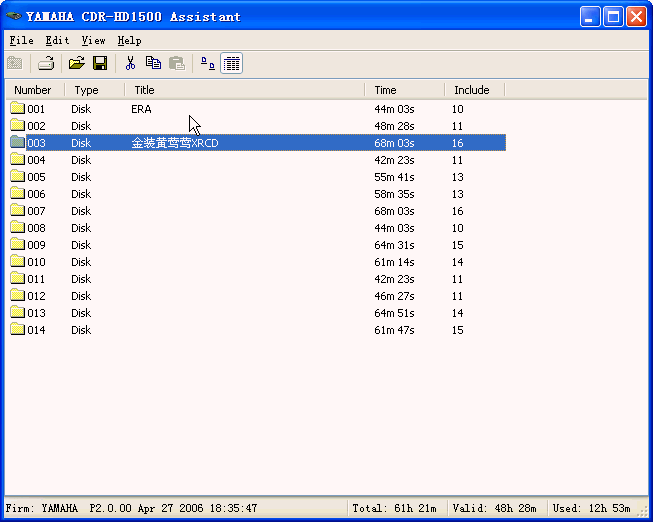Sort by the Time column header
653x522 pixels.
coord(404,90)
